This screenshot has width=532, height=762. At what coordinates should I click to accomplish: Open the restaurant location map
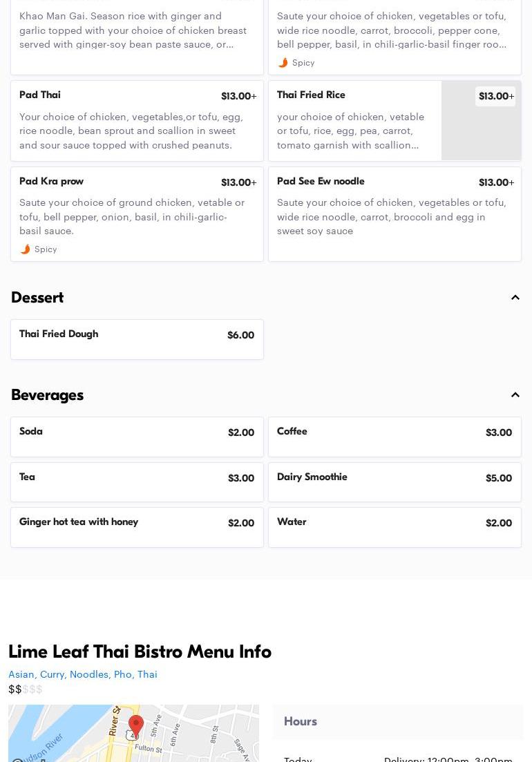[133, 733]
